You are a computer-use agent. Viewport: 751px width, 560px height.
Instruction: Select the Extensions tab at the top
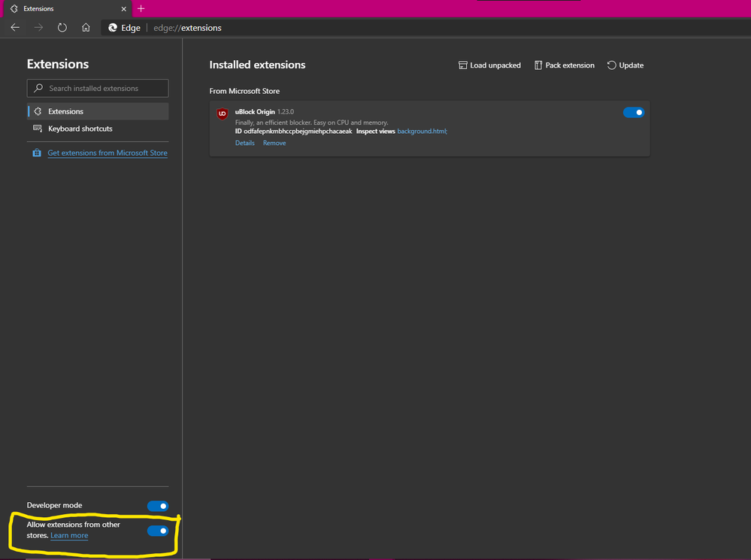tap(68, 8)
